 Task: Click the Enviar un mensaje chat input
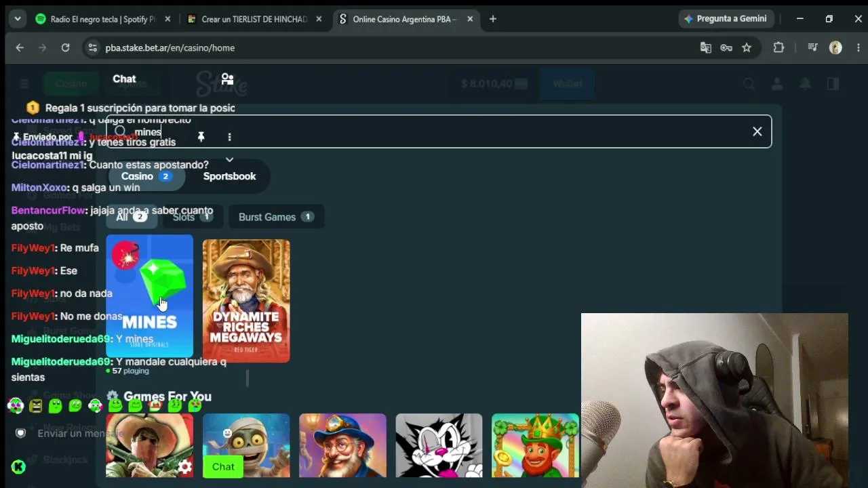[81, 433]
